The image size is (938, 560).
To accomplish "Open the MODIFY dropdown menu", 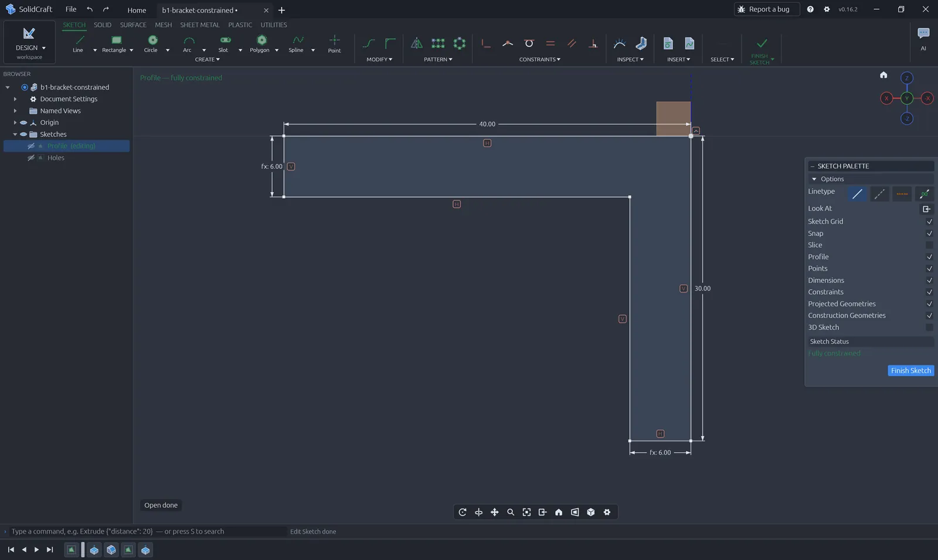I will (x=379, y=59).
